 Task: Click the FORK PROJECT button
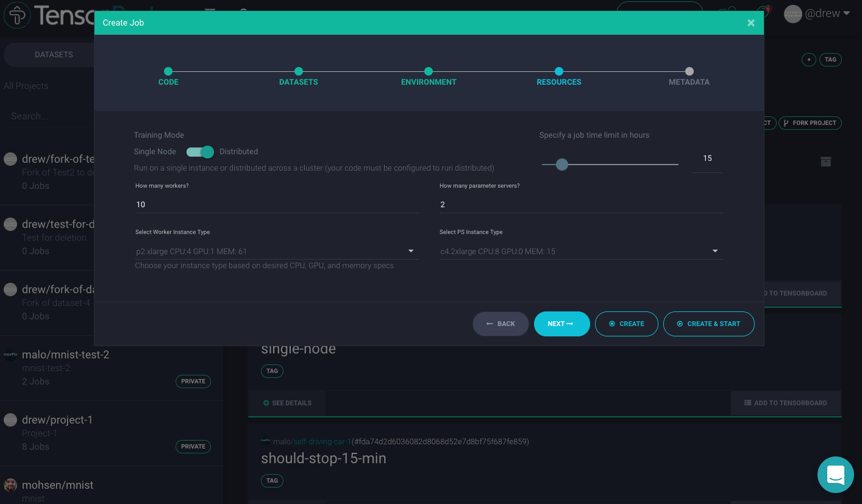[810, 123]
